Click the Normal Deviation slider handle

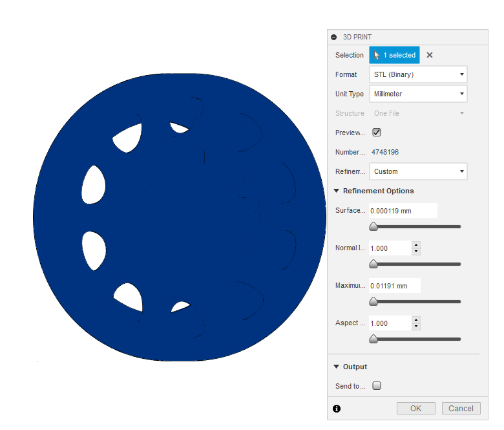pyautogui.click(x=373, y=264)
